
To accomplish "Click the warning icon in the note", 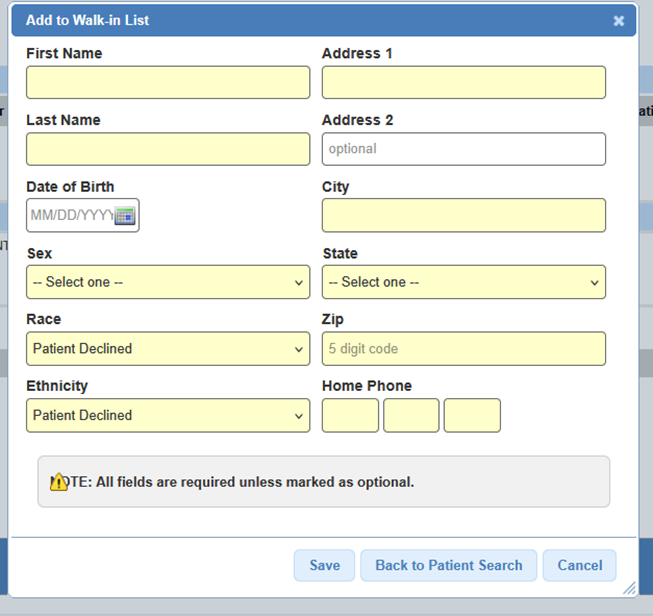I will pyautogui.click(x=59, y=482).
